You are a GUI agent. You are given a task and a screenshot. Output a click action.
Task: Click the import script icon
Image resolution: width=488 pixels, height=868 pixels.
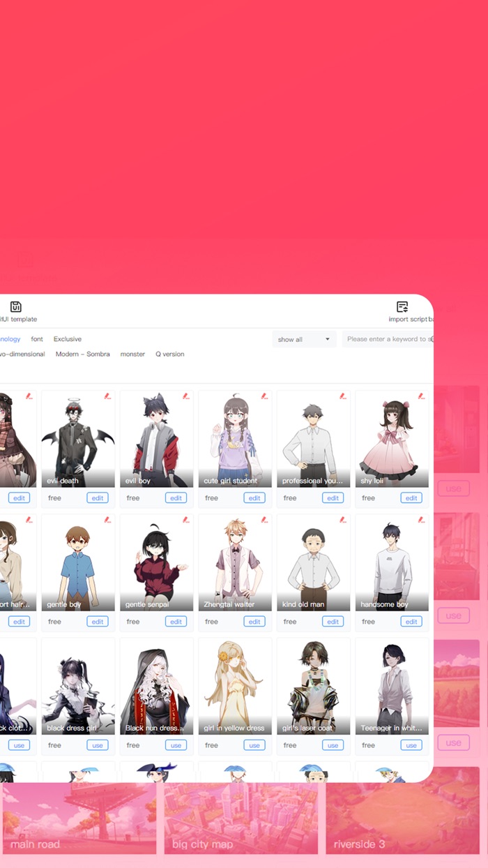[x=402, y=307]
